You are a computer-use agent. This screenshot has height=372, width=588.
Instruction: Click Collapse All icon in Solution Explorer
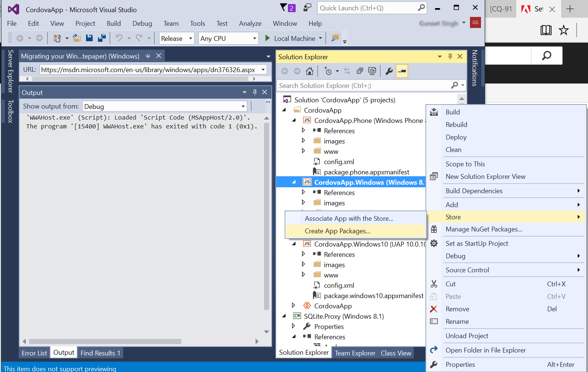(360, 71)
